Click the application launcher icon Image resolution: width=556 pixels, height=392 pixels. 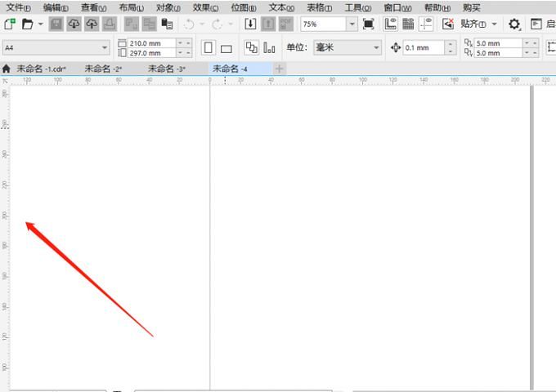tap(536, 24)
